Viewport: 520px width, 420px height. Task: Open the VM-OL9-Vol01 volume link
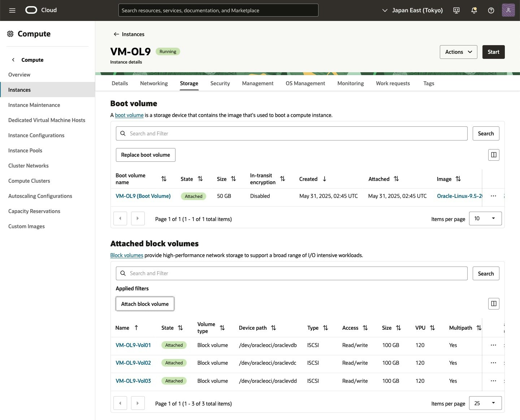coord(133,345)
